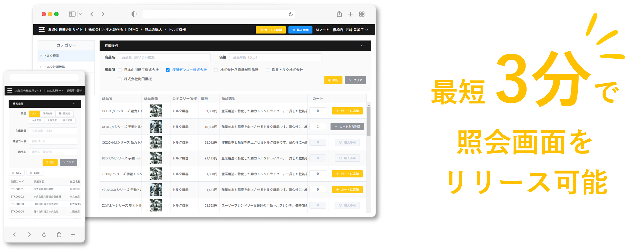
Task: Open the hamburger menu in the black header
Action: [42, 30]
